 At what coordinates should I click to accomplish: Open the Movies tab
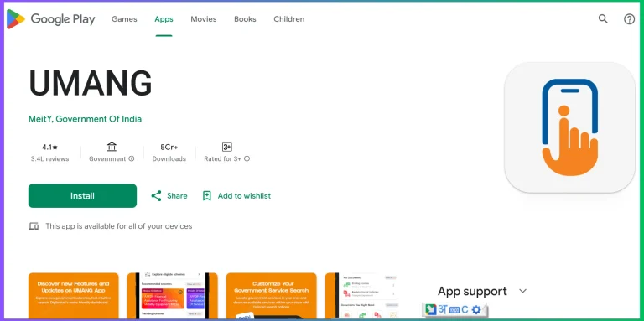point(203,19)
